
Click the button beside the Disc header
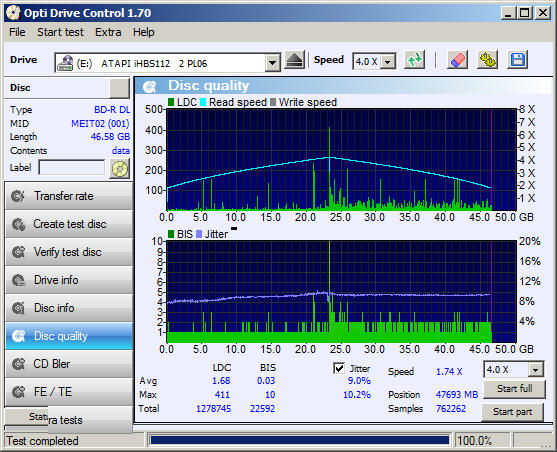pyautogui.click(x=119, y=88)
